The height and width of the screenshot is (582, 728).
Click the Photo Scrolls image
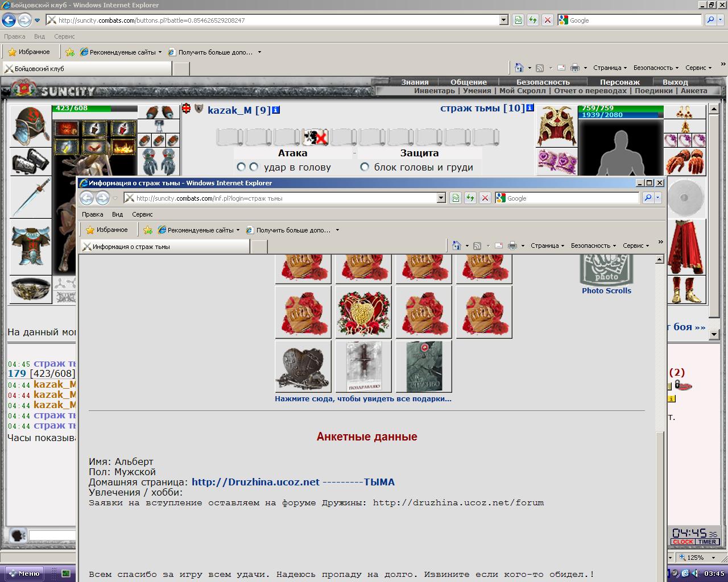[606, 271]
